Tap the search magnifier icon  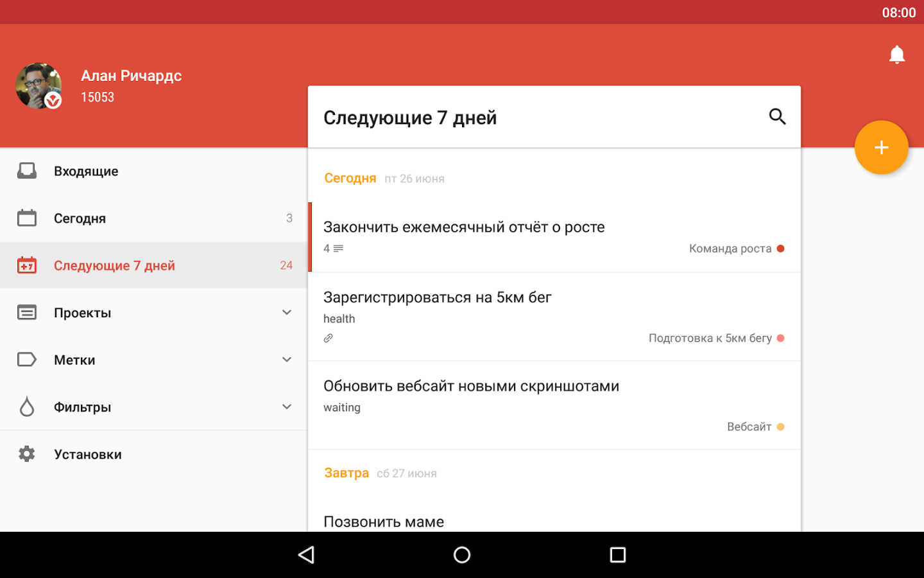[x=777, y=116]
